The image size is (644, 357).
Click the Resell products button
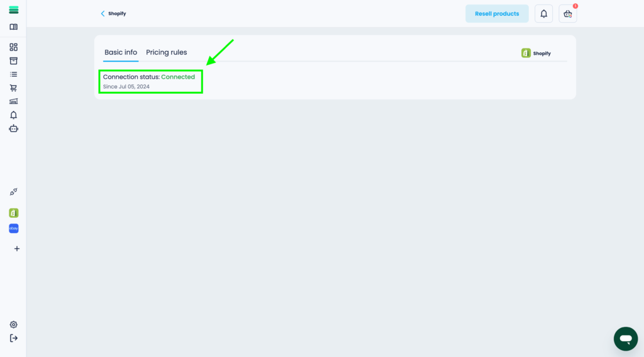[497, 14]
